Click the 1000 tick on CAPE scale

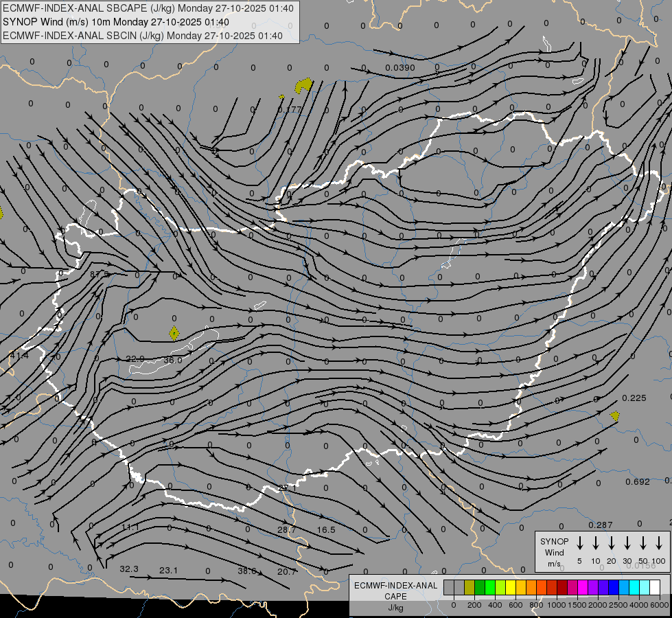click(556, 605)
